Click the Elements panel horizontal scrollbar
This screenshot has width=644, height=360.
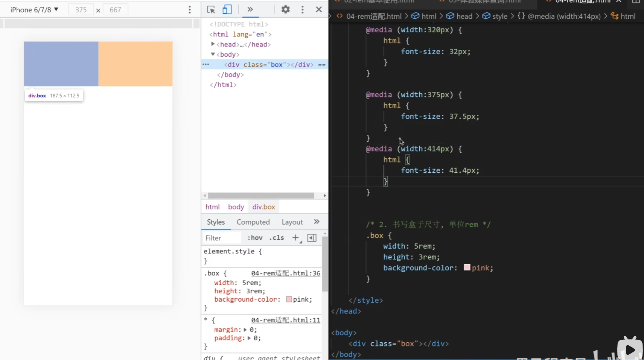261,196
